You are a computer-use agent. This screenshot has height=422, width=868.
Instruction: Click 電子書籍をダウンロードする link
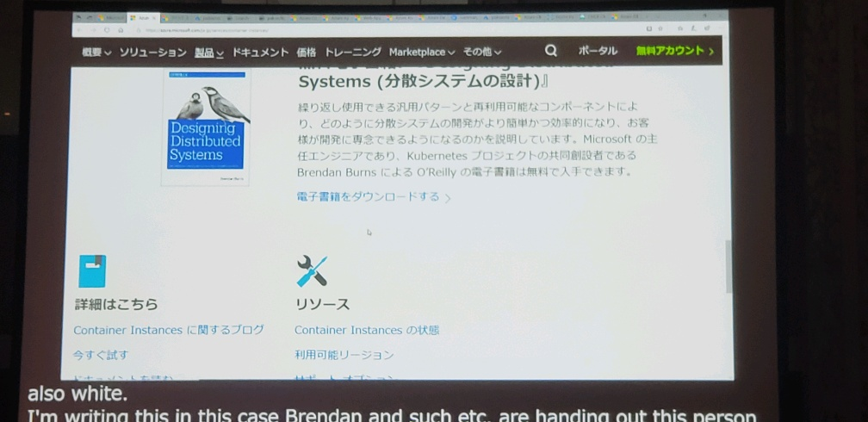coord(375,196)
